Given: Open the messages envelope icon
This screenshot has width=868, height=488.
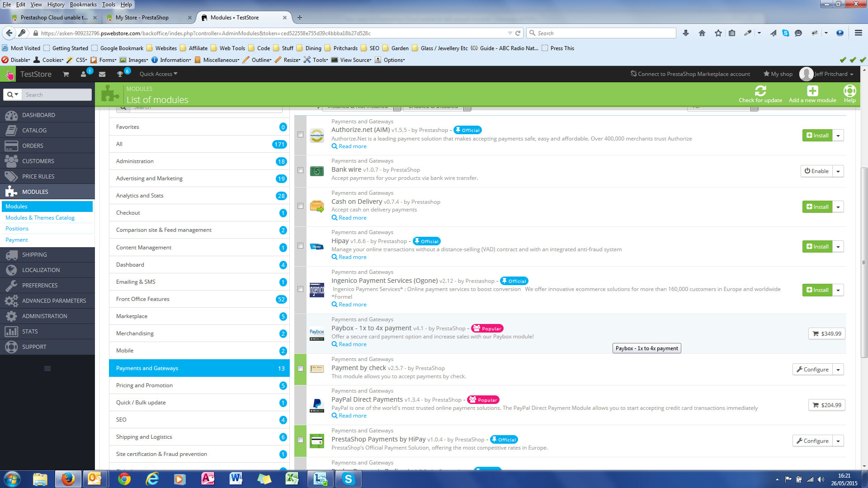Looking at the screenshot, I should (102, 74).
